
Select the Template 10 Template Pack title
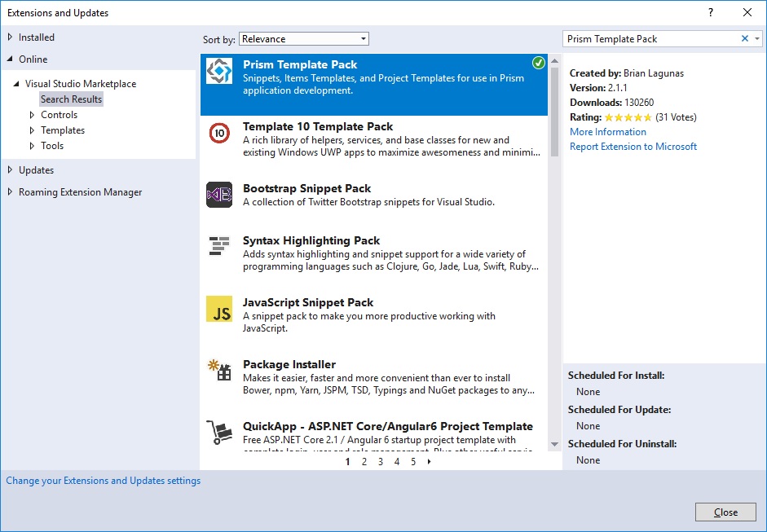(x=318, y=126)
